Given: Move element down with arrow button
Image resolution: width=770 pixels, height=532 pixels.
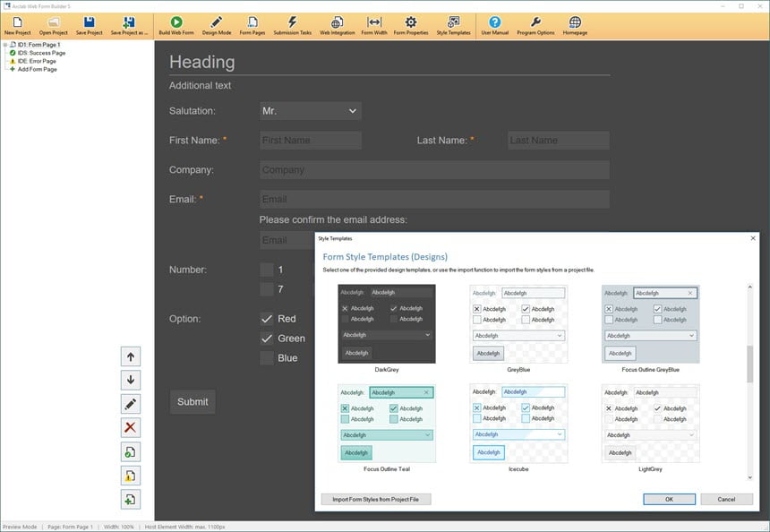Looking at the screenshot, I should click(131, 380).
